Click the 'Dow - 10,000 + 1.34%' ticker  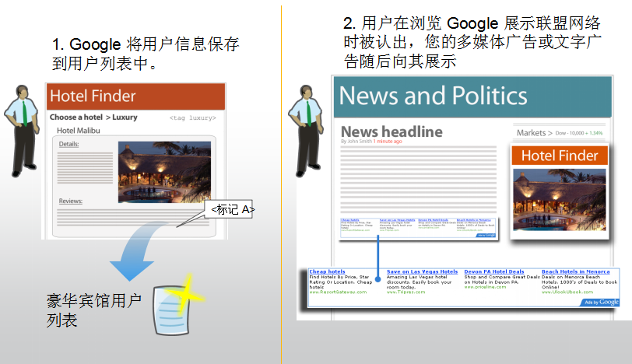click(x=579, y=133)
